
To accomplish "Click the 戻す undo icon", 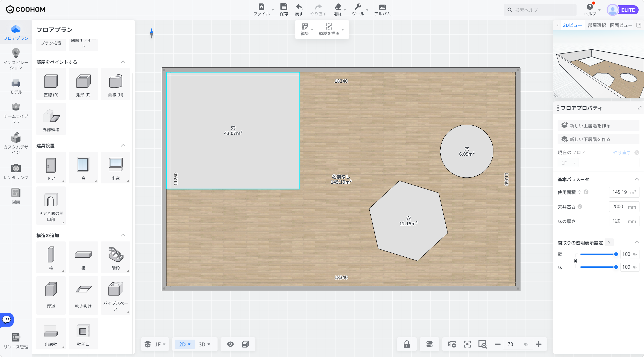I will click(x=299, y=10).
